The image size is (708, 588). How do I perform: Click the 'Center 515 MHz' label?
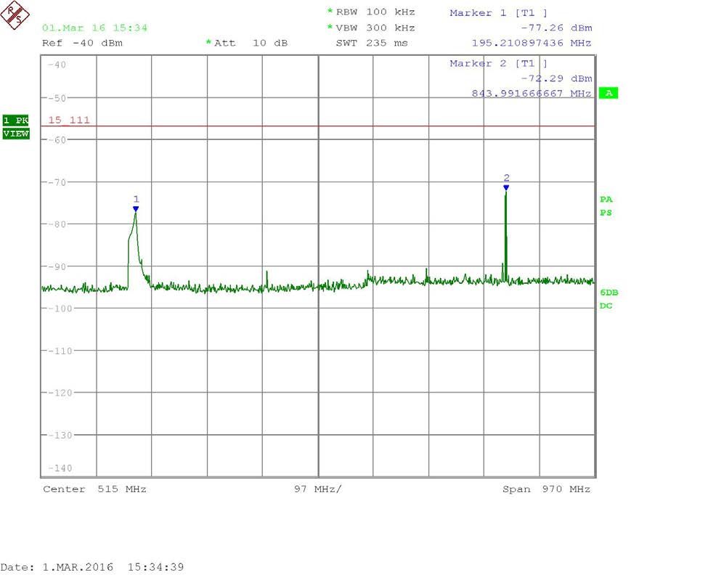click(x=95, y=489)
